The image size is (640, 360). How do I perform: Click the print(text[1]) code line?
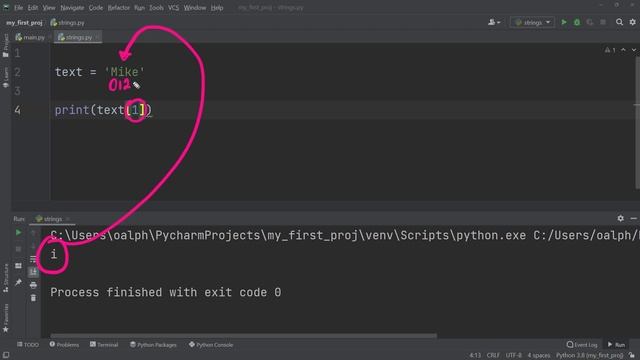pyautogui.click(x=103, y=110)
